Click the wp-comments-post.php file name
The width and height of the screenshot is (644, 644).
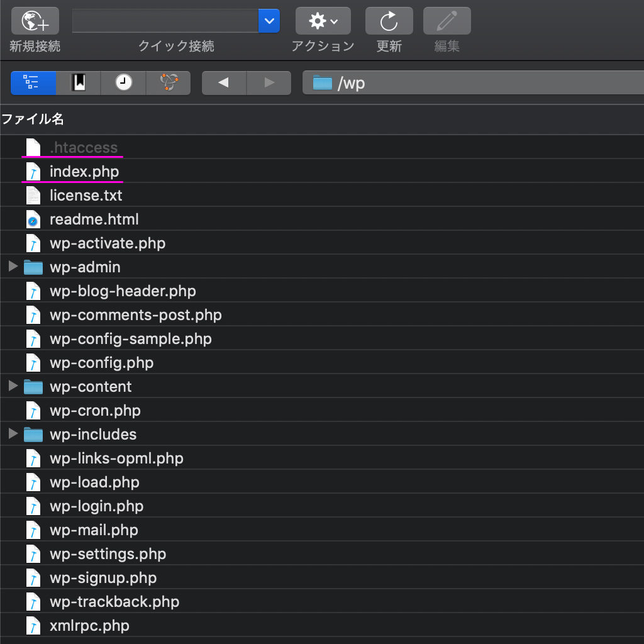[x=136, y=314]
